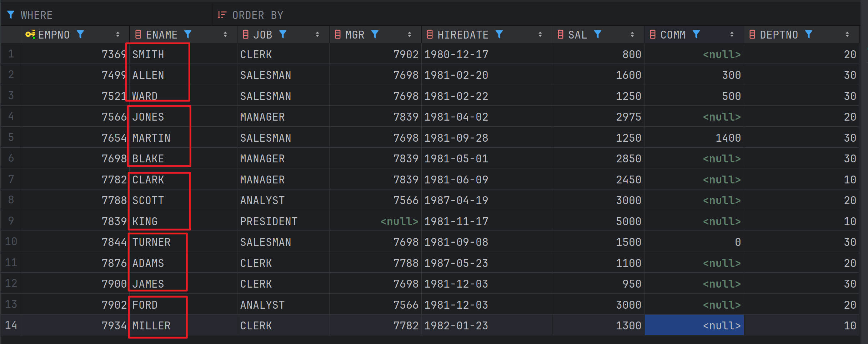Toggle sort arrows on the JOB column

click(317, 35)
